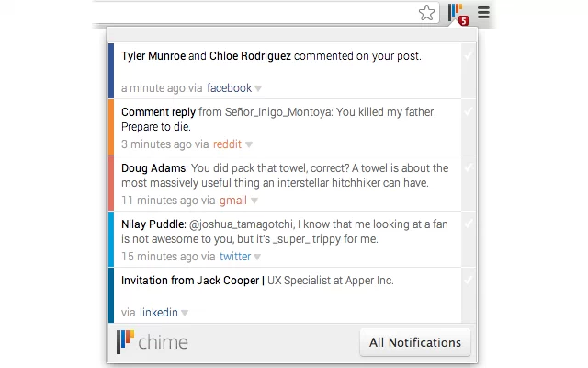Image resolution: width=588 pixels, height=368 pixels.
Task: Expand dropdown arrow next to linkedin
Action: (185, 313)
